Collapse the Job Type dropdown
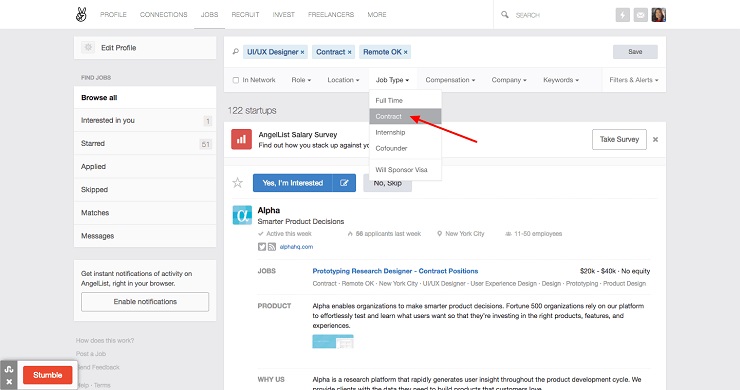Viewport: 740px width, 390px height. [x=392, y=80]
